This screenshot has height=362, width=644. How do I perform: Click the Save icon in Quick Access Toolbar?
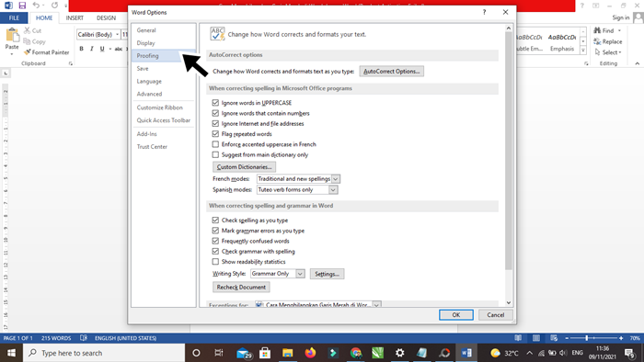(x=22, y=6)
